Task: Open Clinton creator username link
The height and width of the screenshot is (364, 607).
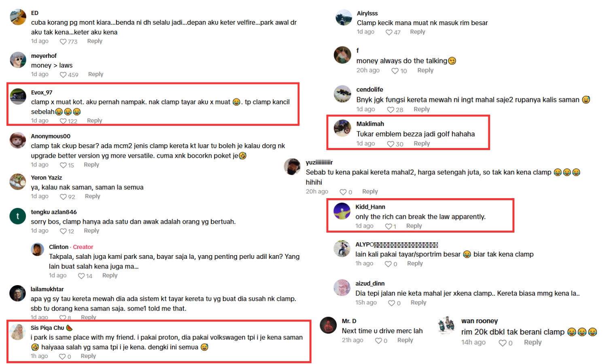Action: [x=59, y=247]
